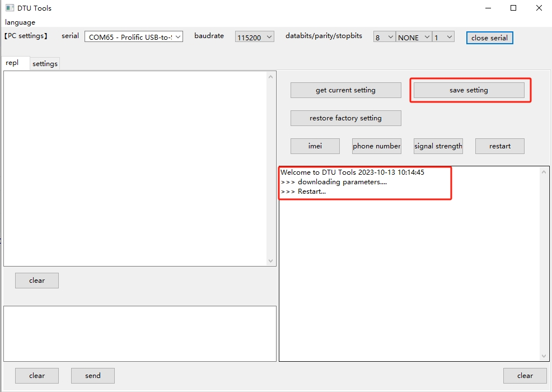Open the baudrate 115200 dropdown

(255, 37)
